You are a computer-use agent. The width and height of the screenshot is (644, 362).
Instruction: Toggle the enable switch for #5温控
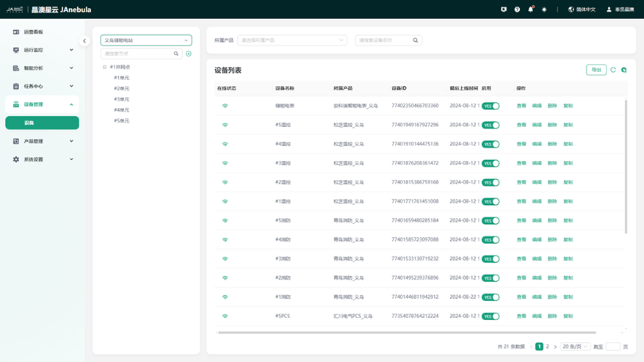pos(490,125)
